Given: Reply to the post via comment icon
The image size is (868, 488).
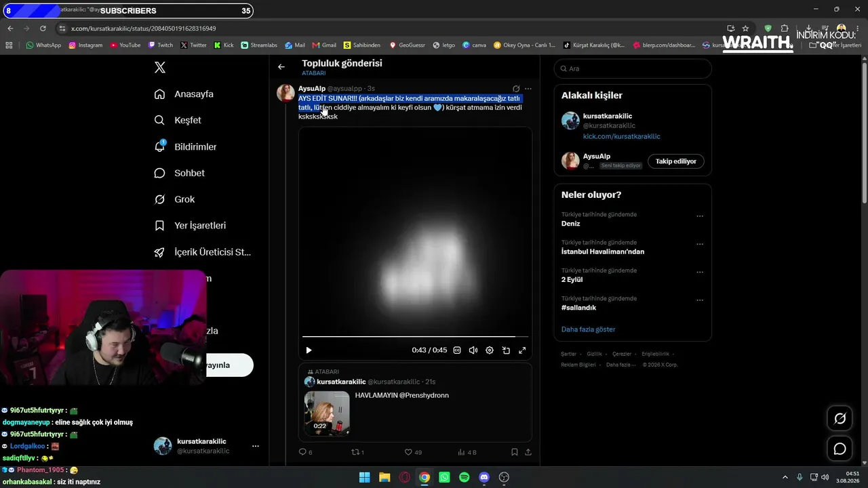Looking at the screenshot, I should (302, 452).
